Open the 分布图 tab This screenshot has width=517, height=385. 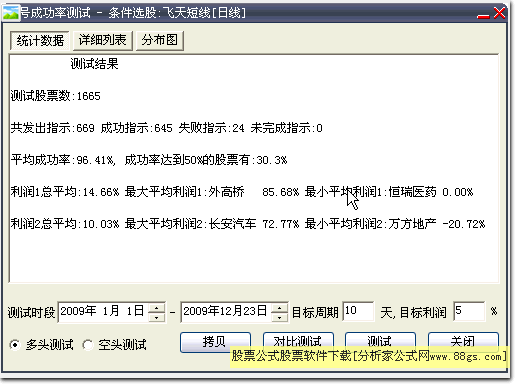tap(160, 41)
